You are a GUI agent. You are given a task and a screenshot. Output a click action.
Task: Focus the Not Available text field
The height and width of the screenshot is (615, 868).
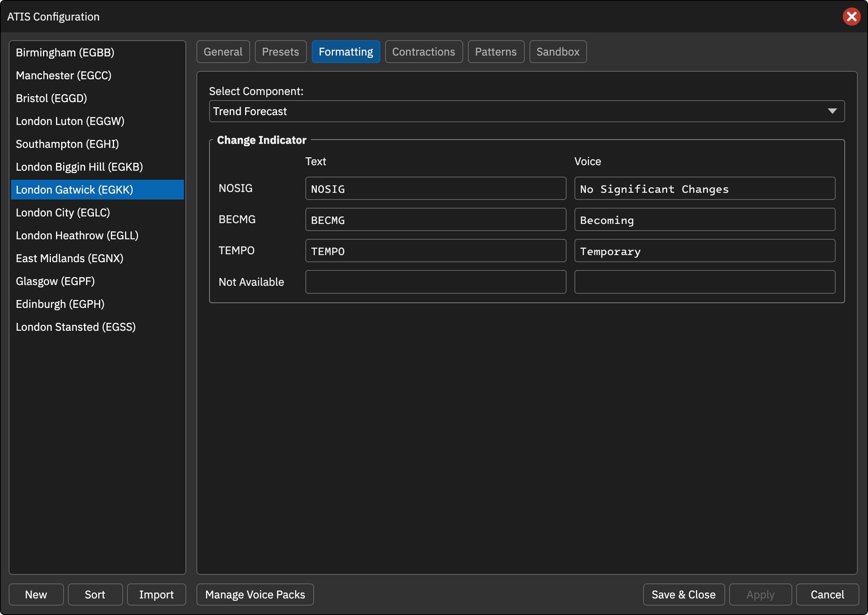(x=436, y=282)
